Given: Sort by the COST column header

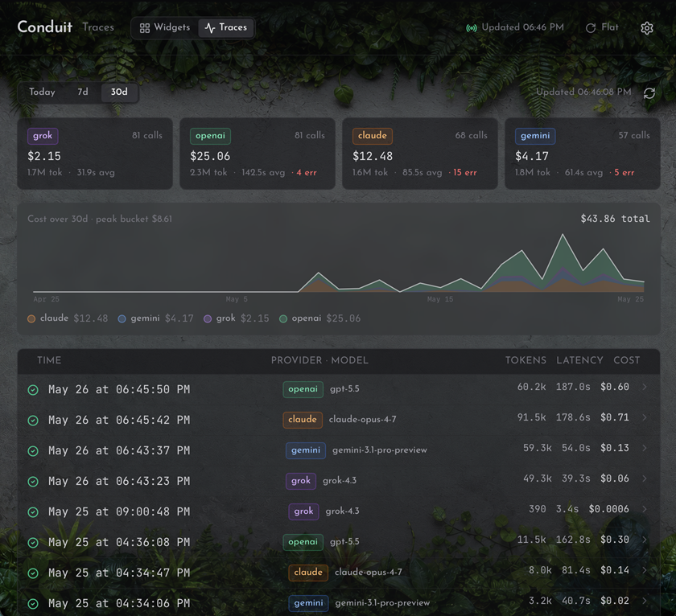Looking at the screenshot, I should point(626,360).
